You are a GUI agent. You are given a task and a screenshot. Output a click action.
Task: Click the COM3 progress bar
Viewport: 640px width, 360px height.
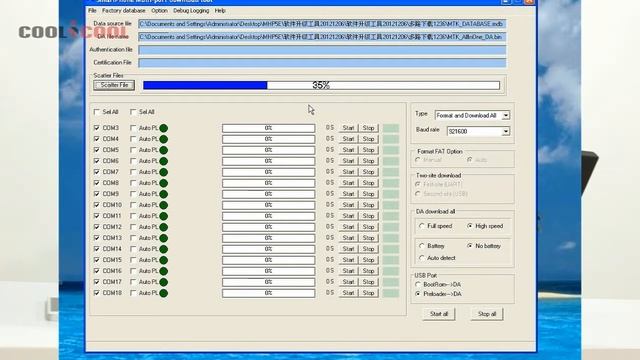pyautogui.click(x=269, y=128)
